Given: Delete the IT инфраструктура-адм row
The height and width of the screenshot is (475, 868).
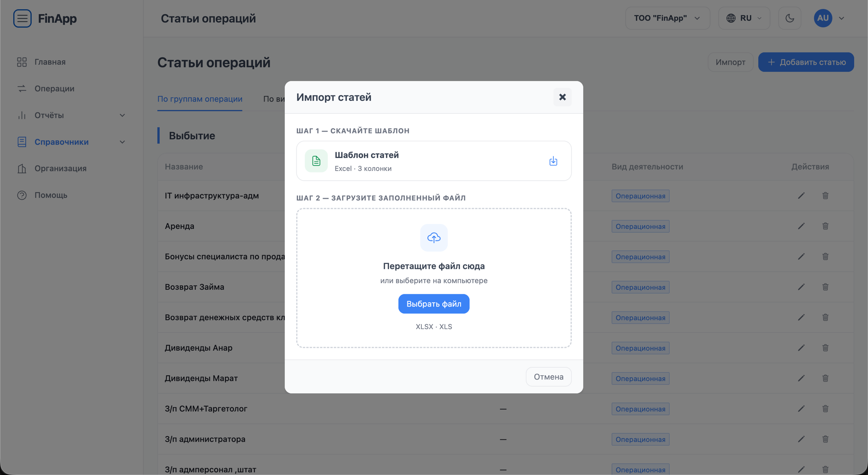Looking at the screenshot, I should [x=825, y=196].
